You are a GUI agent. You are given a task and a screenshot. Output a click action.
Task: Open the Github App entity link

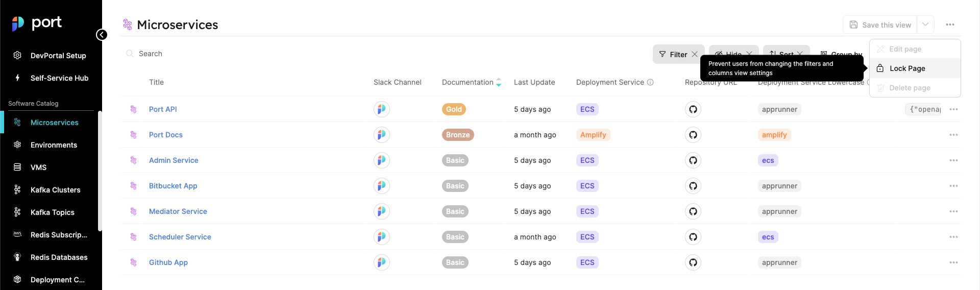[168, 262]
